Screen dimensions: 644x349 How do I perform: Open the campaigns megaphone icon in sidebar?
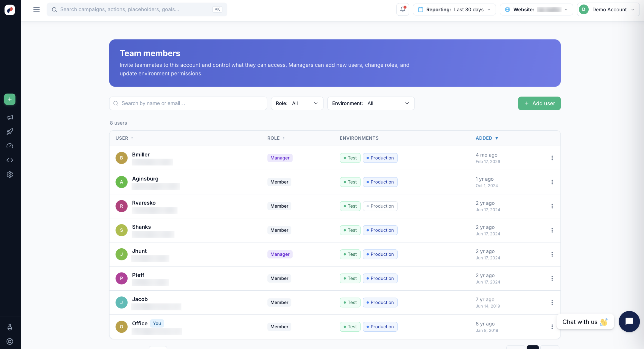(10, 118)
